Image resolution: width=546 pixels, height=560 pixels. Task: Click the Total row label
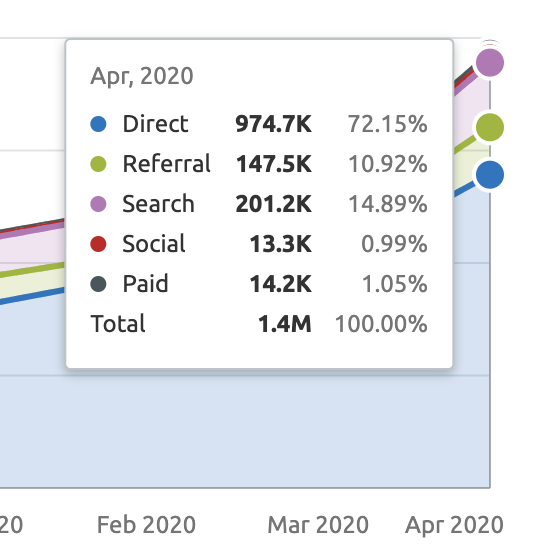pyautogui.click(x=118, y=324)
